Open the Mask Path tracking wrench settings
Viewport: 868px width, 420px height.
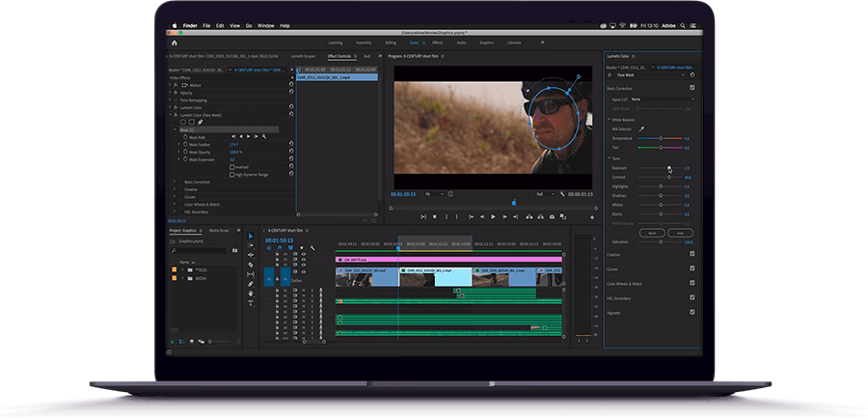click(x=264, y=136)
